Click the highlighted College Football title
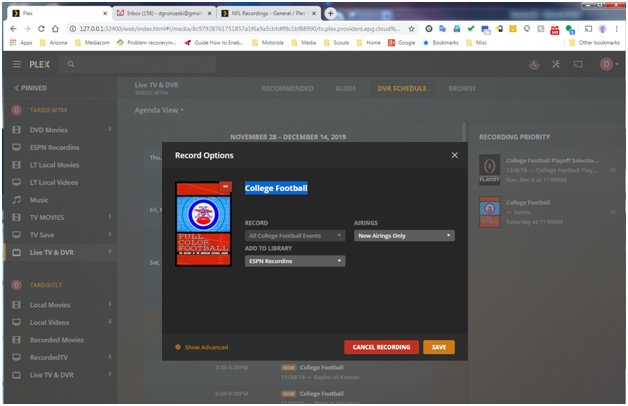Image resolution: width=628 pixels, height=406 pixels. pos(276,188)
